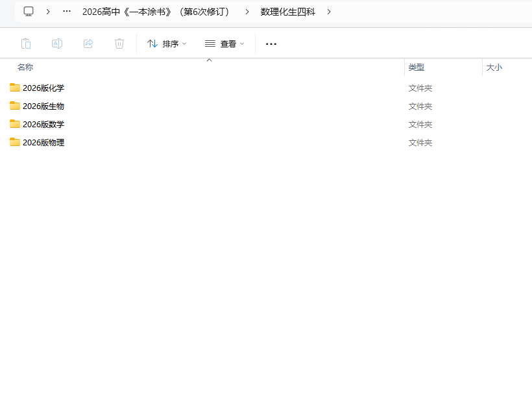This screenshot has height=407, width=532.
Task: Click the share icon in toolbar
Action: click(x=88, y=43)
